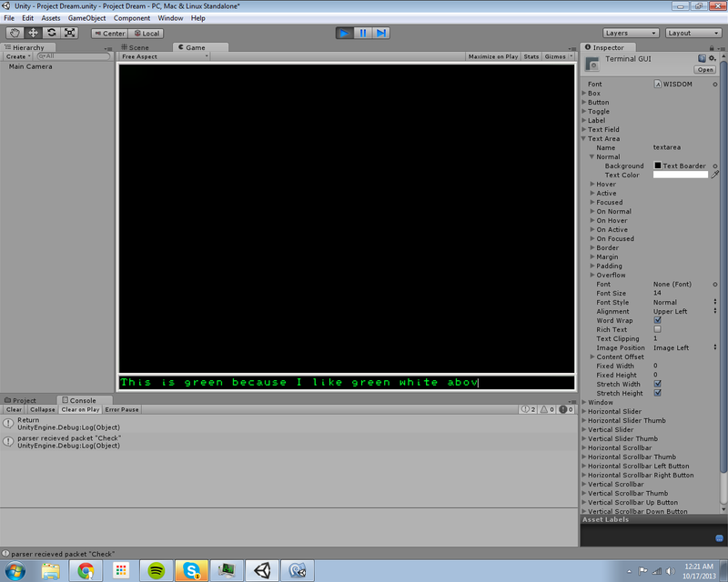Select the Return log entry
This screenshot has height=582, width=728.
(288, 424)
